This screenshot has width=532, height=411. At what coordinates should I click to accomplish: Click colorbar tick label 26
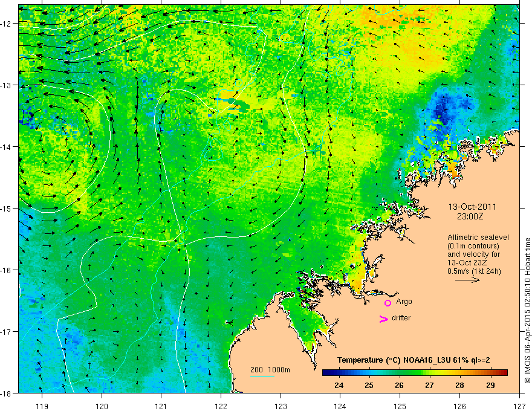(x=399, y=385)
